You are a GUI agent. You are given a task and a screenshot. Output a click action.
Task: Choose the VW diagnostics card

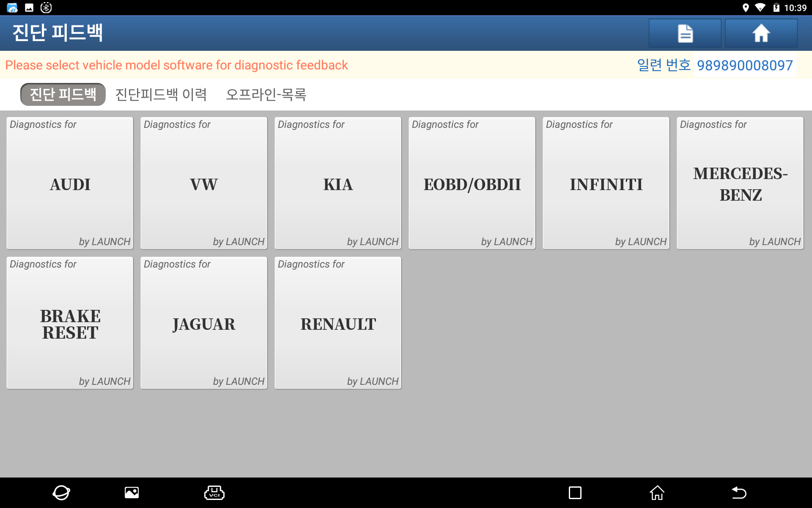point(204,183)
